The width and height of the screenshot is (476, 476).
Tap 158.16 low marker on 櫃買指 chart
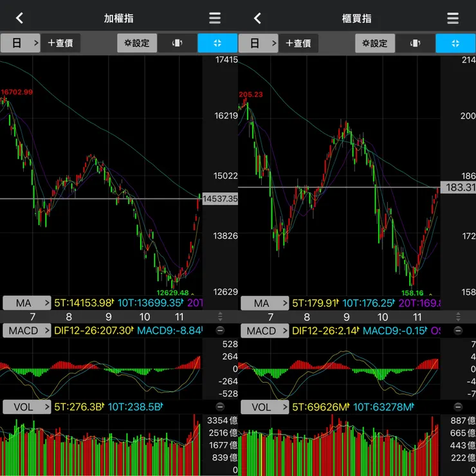(x=412, y=293)
